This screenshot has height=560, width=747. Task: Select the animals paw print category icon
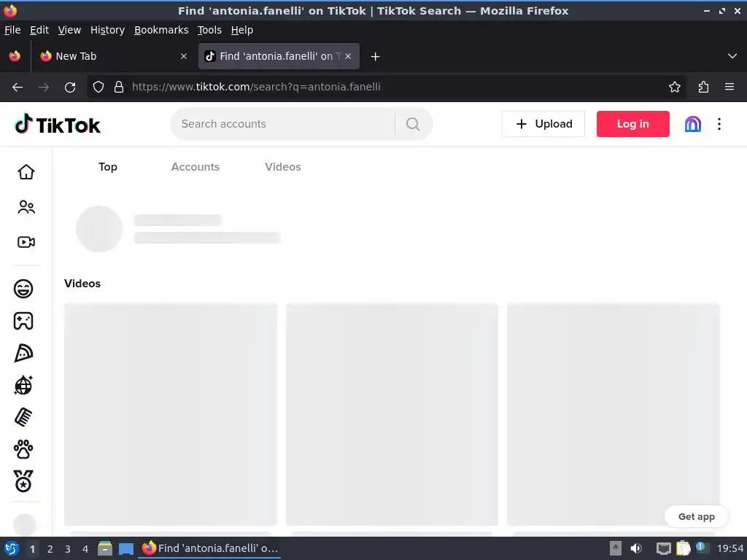(x=23, y=449)
